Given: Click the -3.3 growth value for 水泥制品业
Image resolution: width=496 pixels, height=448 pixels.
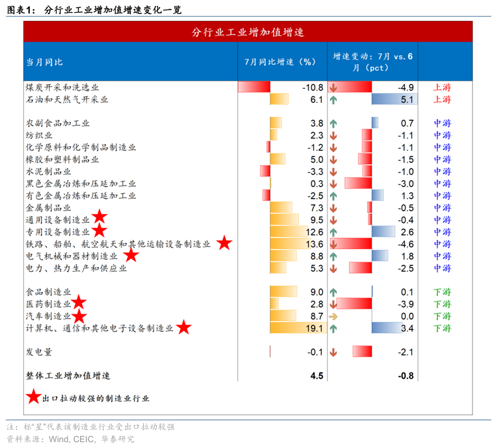Looking at the screenshot, I should (315, 172).
